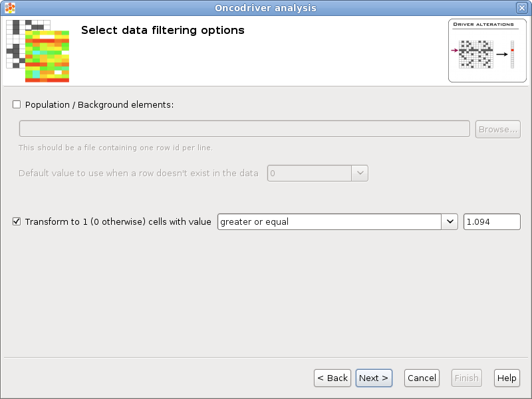532x399 pixels.
Task: Click the Gitools app icon in title bar
Action: click(10, 8)
